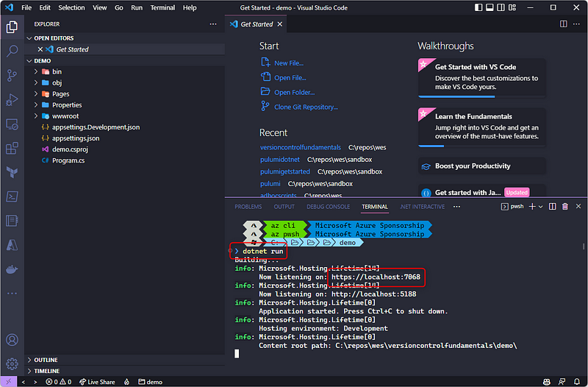The image size is (588, 387).
Task: Kill terminal with the trash icon
Action: pyautogui.click(x=565, y=207)
